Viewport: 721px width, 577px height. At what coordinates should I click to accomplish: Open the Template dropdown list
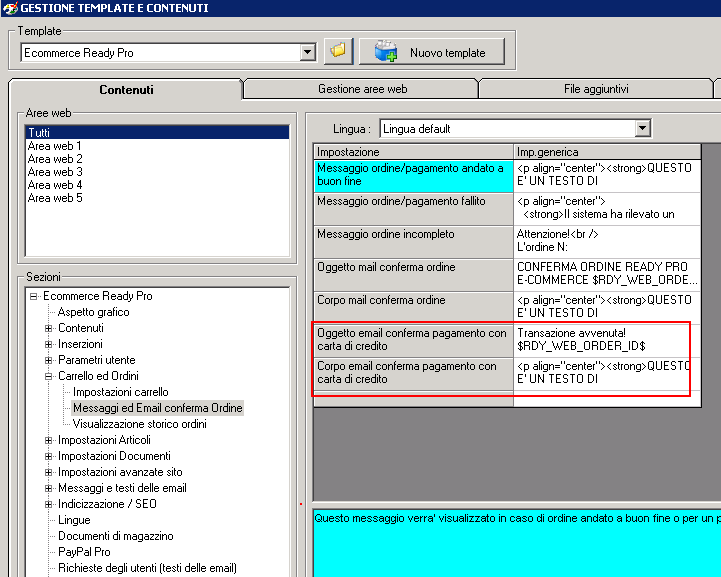[x=307, y=52]
